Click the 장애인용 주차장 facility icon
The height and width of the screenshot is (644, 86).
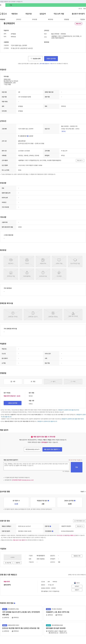[x=13, y=314]
